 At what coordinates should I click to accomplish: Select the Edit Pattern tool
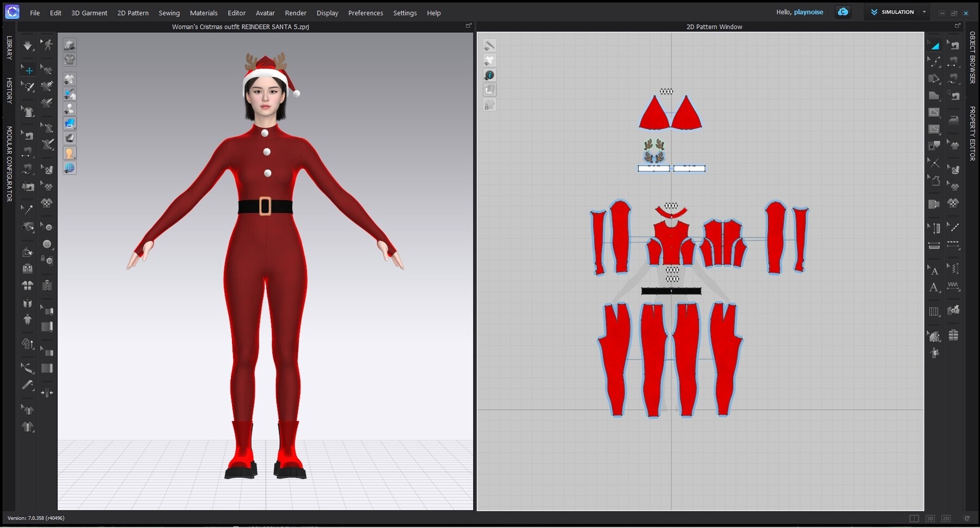click(935, 63)
